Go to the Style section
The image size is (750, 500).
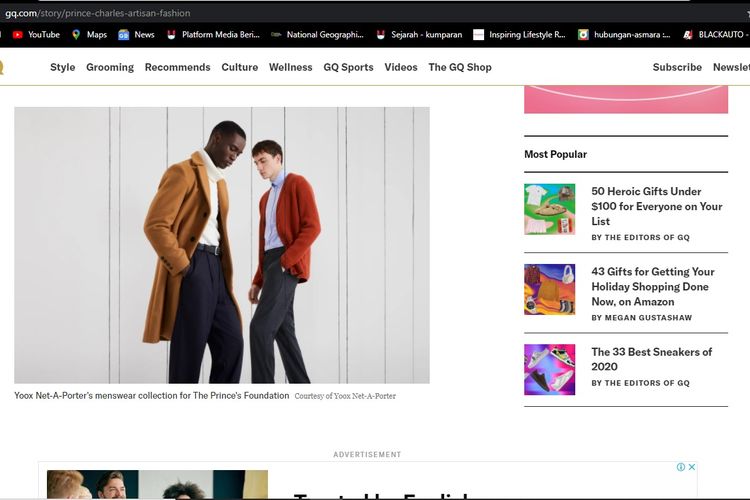click(x=63, y=67)
